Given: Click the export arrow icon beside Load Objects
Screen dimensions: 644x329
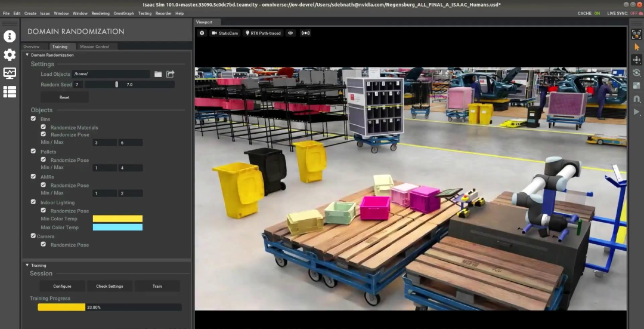Looking at the screenshot, I should coord(171,74).
